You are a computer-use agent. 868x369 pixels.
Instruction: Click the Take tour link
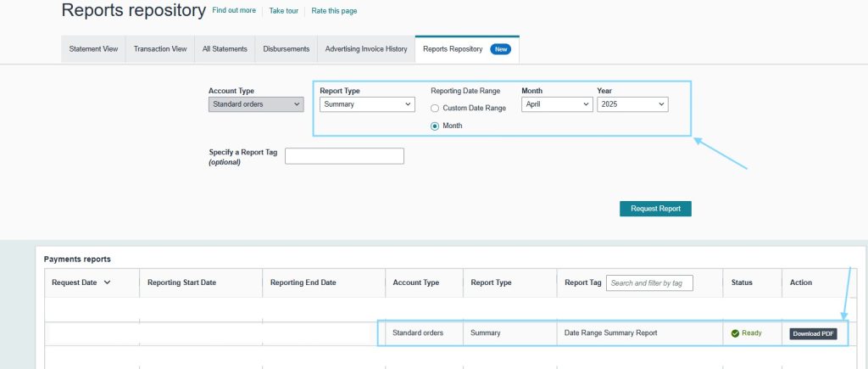[284, 11]
